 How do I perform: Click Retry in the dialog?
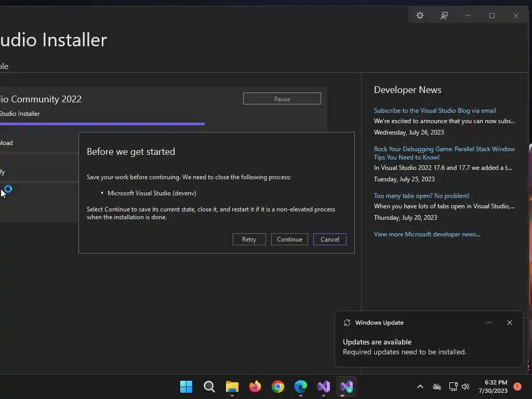click(249, 239)
